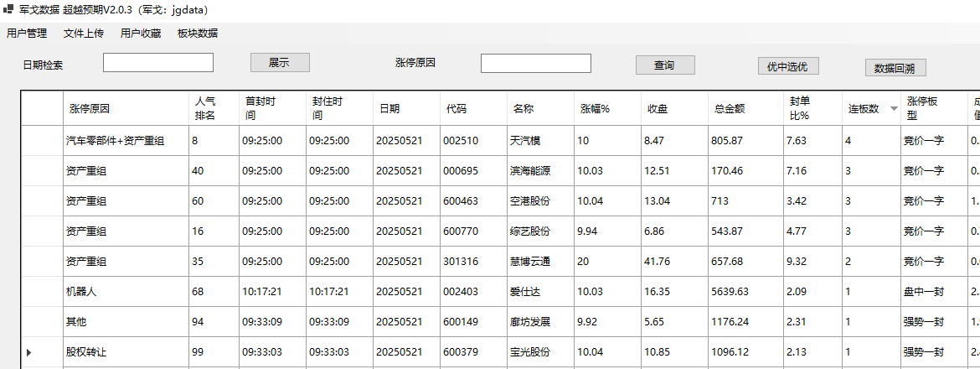Viewport: 980px width, 369px height.
Task: Select row indicator arrow of 宝光股份 row
Action: pyautogui.click(x=28, y=353)
